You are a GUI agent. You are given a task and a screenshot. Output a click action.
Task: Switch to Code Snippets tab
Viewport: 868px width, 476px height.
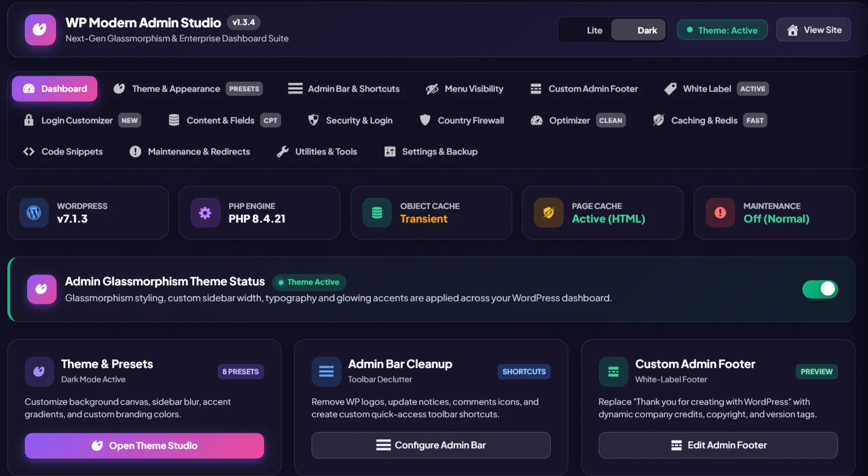point(63,152)
